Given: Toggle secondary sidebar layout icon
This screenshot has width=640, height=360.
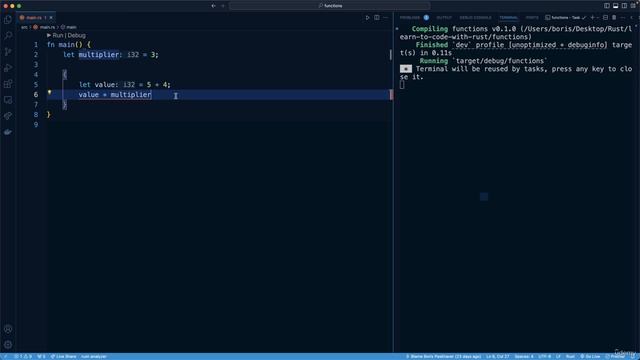Looking at the screenshot, I should pyautogui.click(x=624, y=6).
